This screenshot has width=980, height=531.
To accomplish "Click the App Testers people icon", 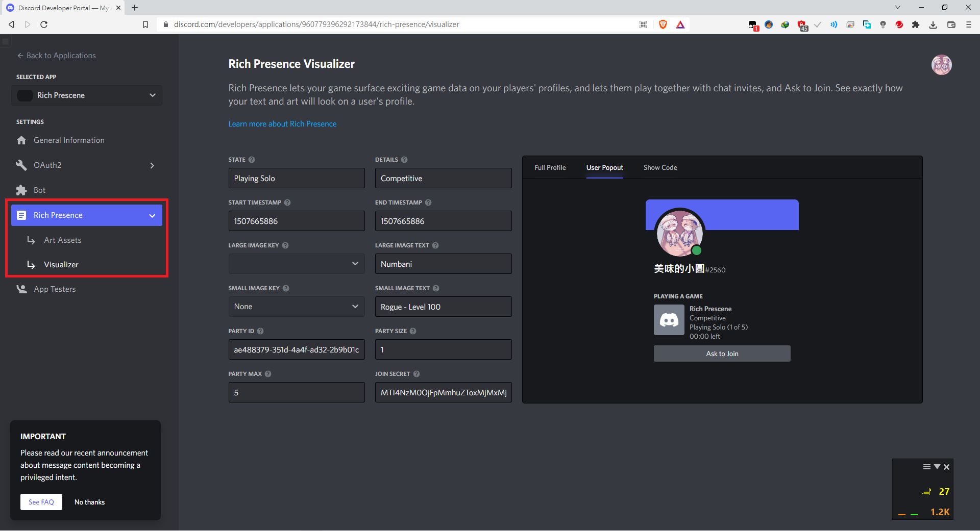I will (21, 289).
